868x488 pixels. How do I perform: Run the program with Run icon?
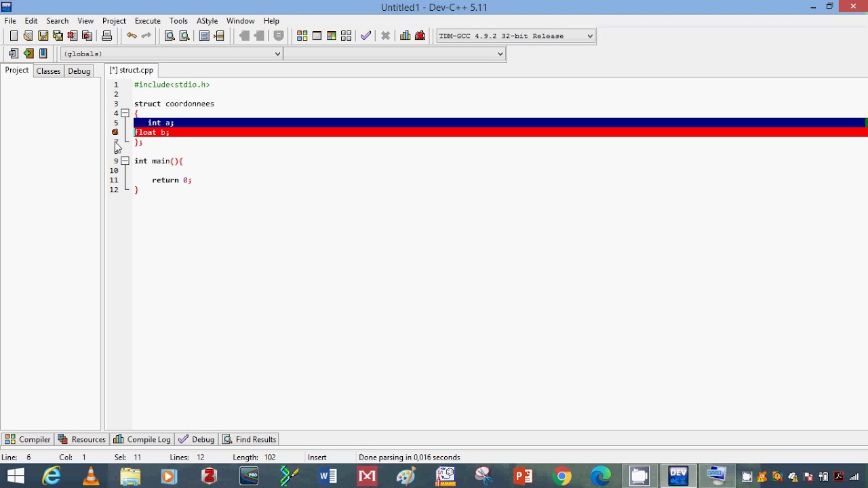coord(317,36)
